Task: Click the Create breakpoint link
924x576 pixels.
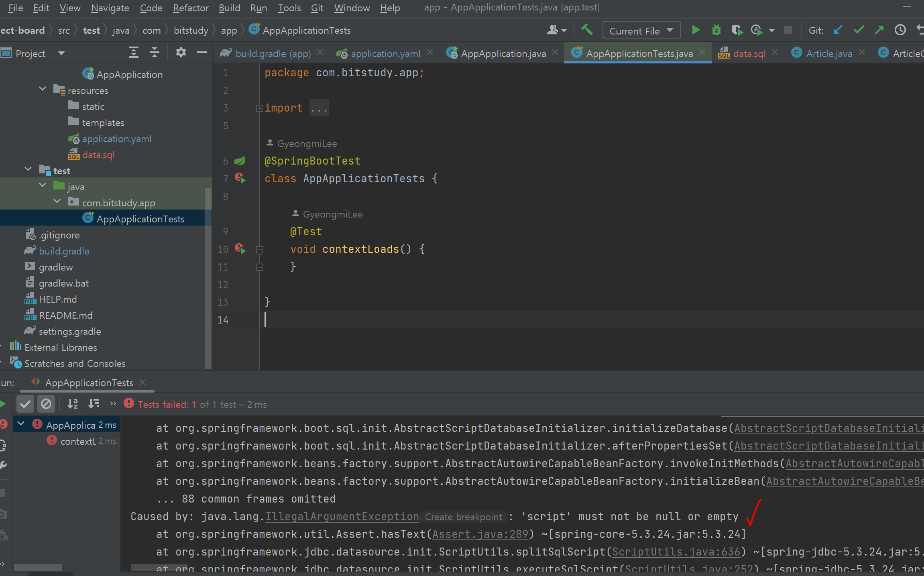Action: (463, 517)
